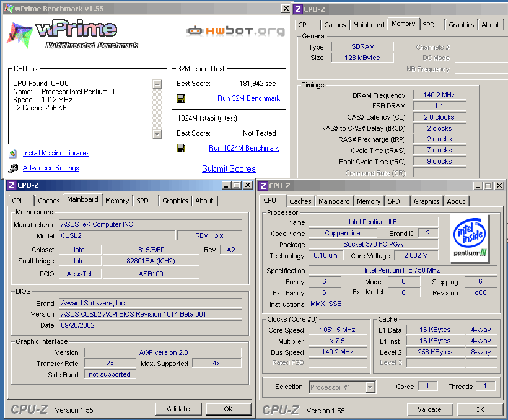Click the Z icon in Memory CPU-Z title bar

tap(298, 9)
